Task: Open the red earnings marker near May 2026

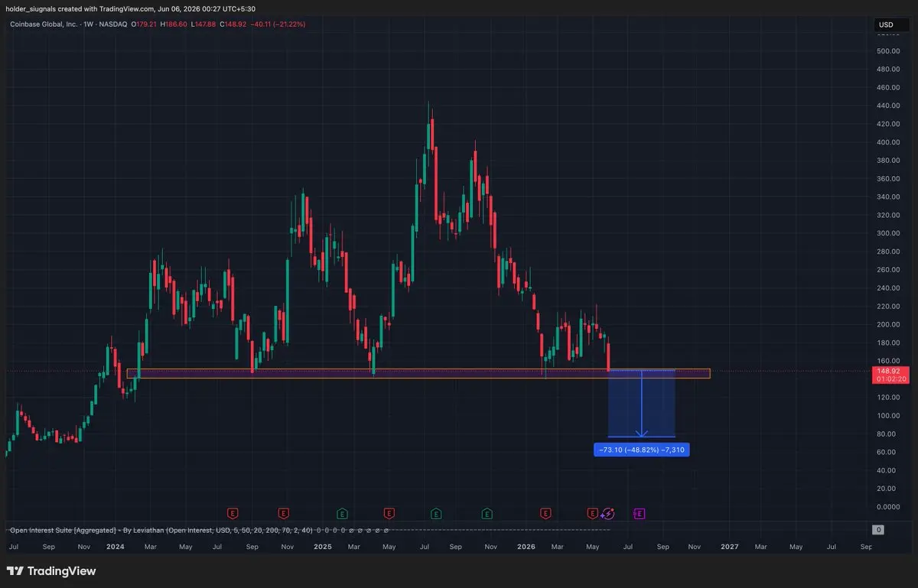Action: [x=592, y=513]
